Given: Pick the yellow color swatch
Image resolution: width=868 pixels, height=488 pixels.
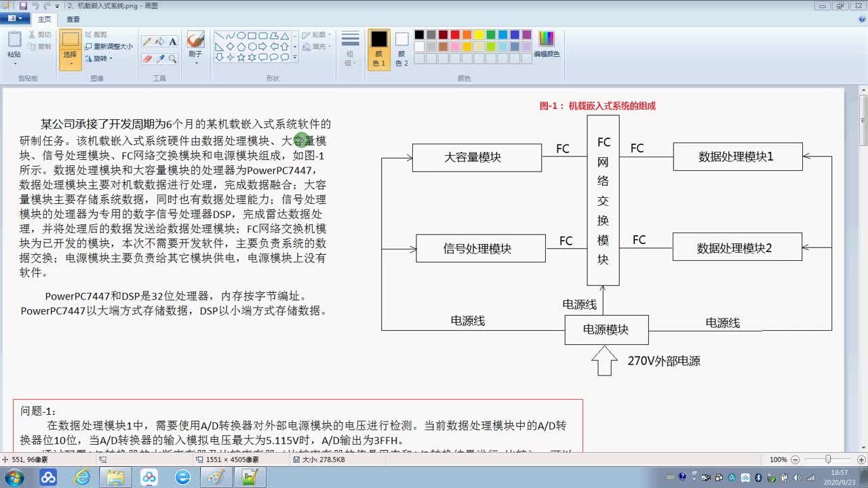Looking at the screenshot, I should (x=479, y=35).
